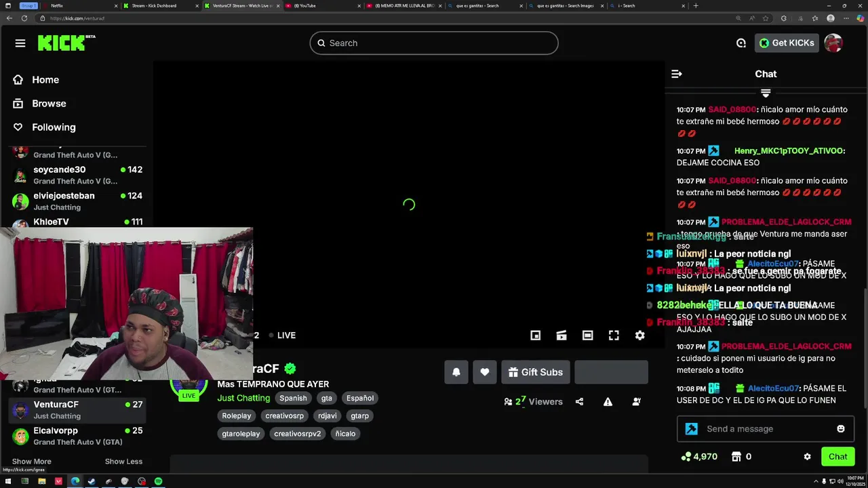Click the blank button beside Gift Subs

pyautogui.click(x=611, y=372)
